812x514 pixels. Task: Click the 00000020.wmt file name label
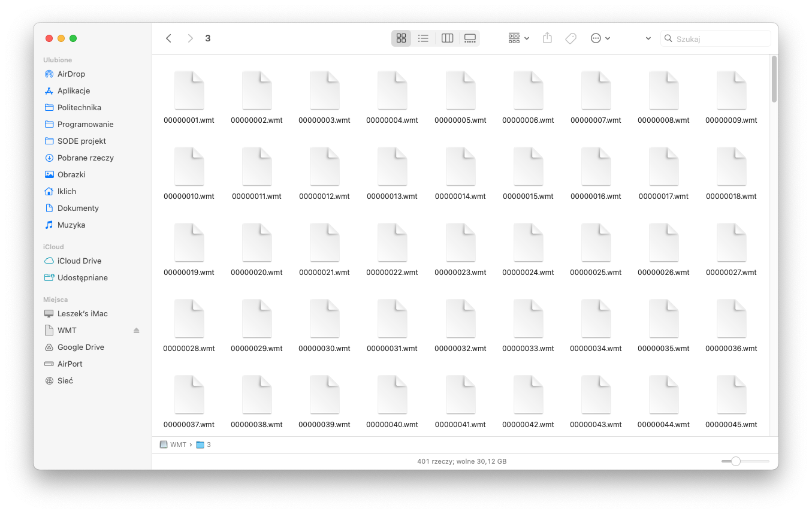coord(256,273)
